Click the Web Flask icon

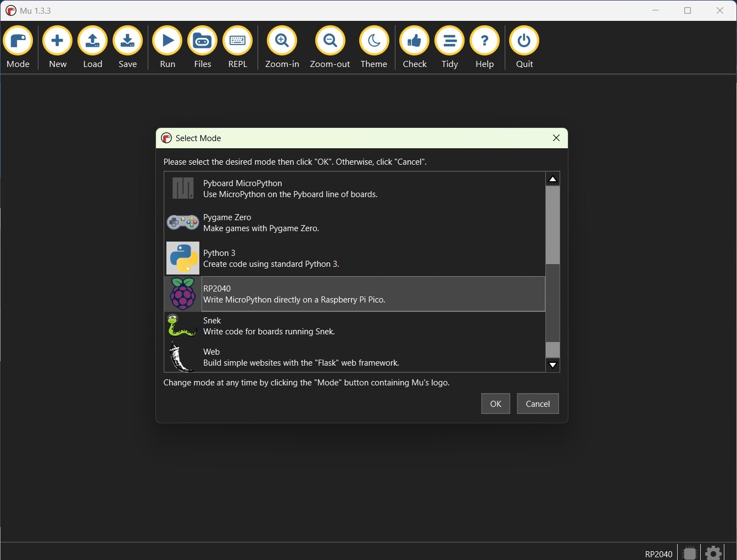(181, 357)
